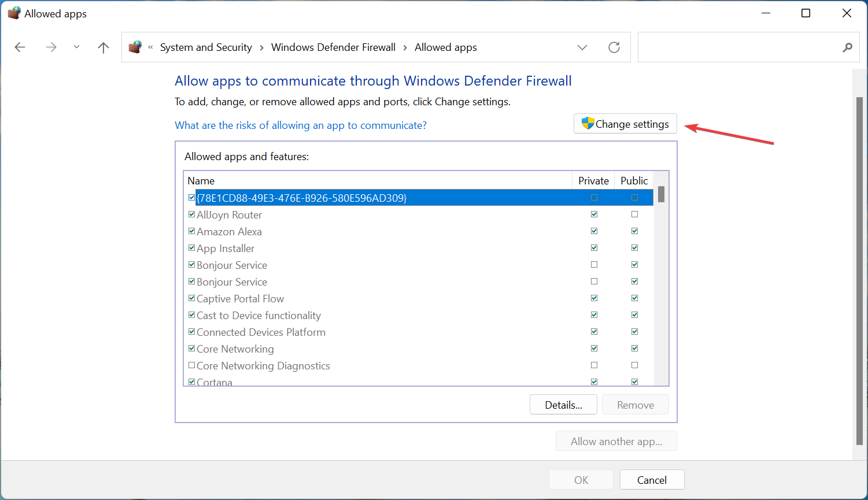The width and height of the screenshot is (868, 500).
Task: Expand the address bar history dropdown
Action: point(582,47)
